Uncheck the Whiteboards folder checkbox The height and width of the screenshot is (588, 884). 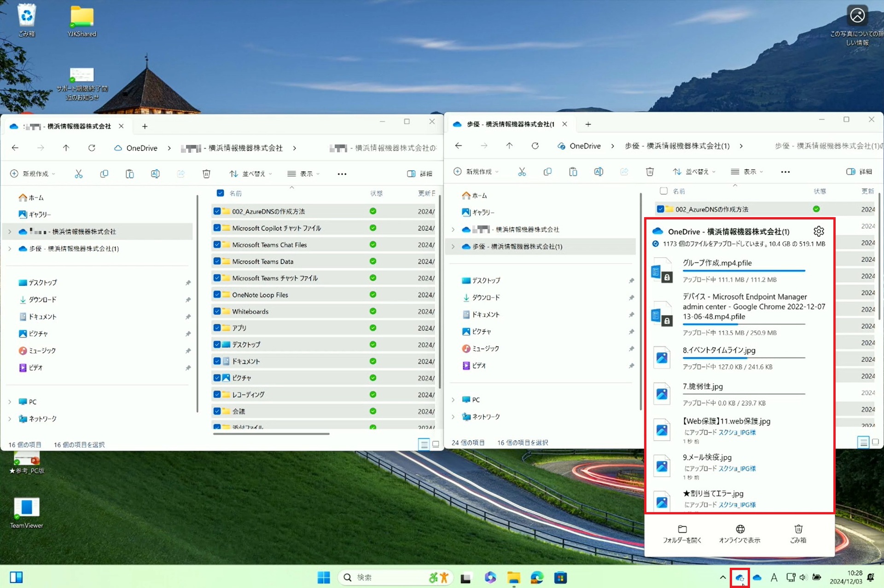[x=217, y=311]
